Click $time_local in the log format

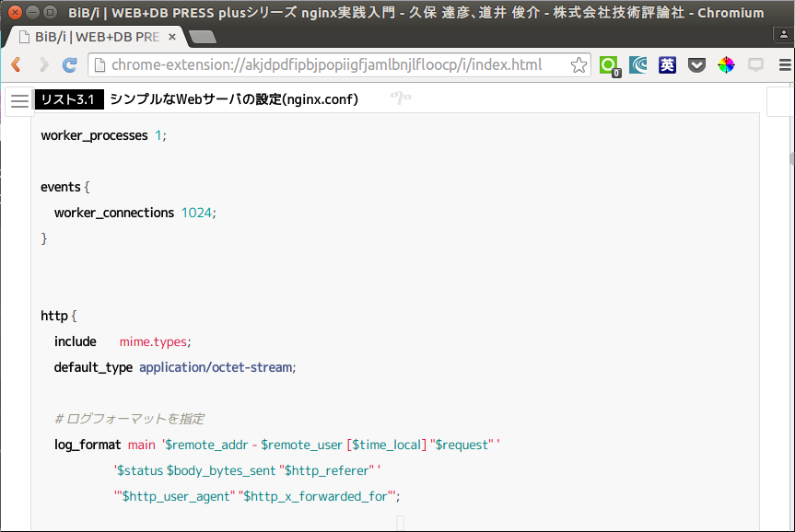pyautogui.click(x=387, y=445)
